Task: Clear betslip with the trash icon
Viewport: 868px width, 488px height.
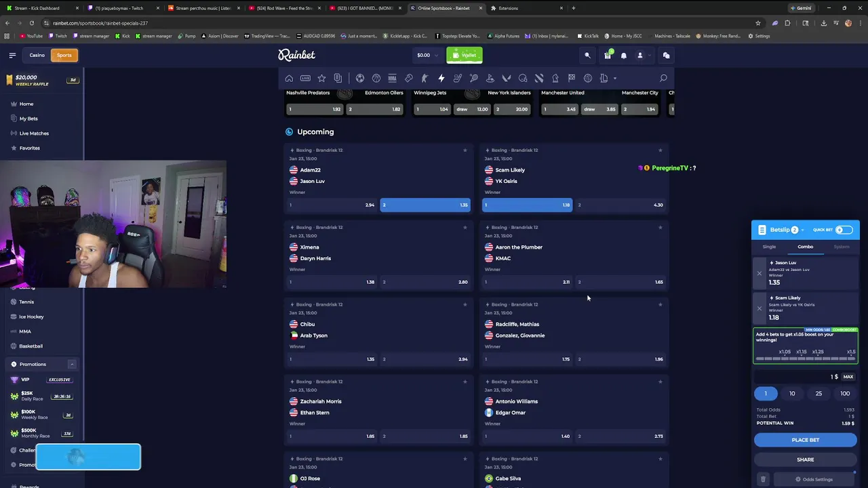Action: (x=763, y=479)
